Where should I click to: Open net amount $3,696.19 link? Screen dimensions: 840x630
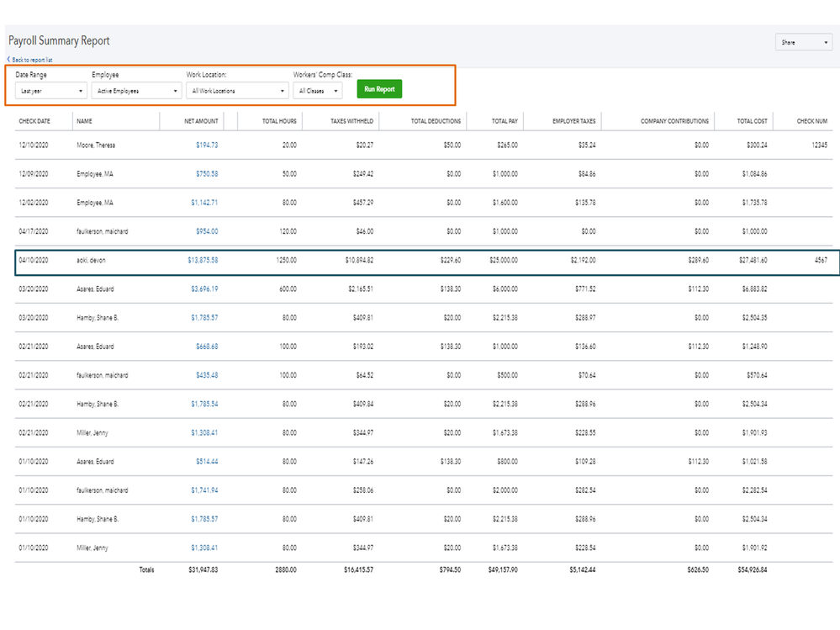(204, 289)
